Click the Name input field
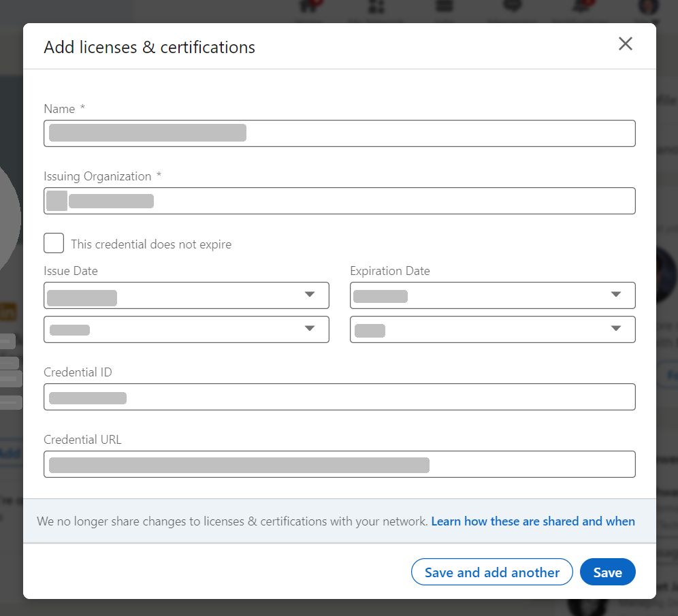The width and height of the screenshot is (678, 616). pyautogui.click(x=340, y=133)
